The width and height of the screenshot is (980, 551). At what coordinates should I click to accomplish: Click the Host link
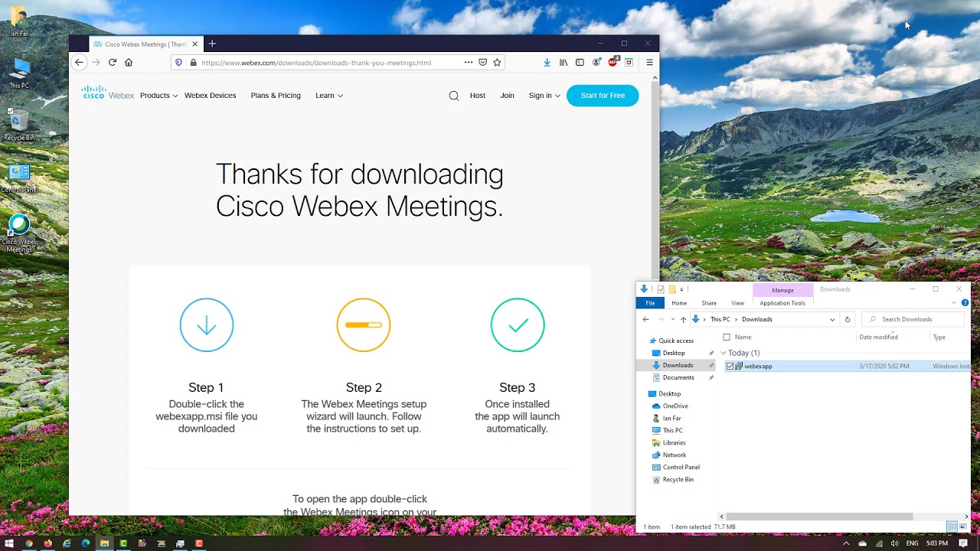tap(478, 96)
